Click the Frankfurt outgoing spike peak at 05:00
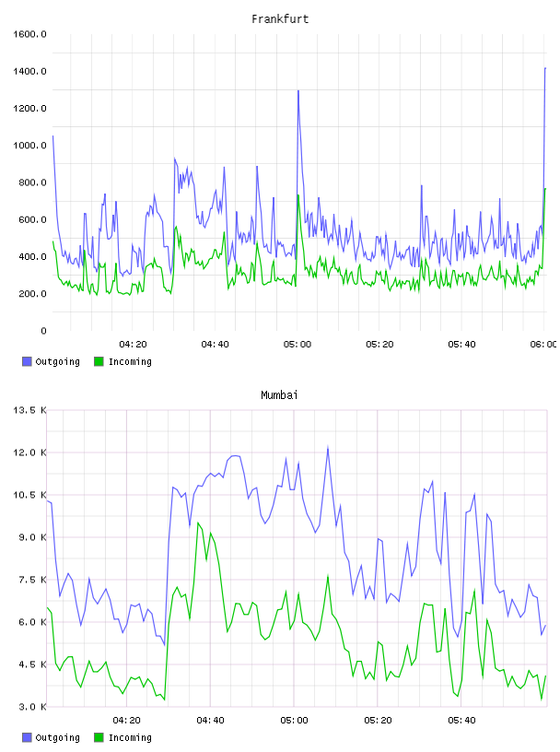The image size is (560, 752). (x=298, y=91)
